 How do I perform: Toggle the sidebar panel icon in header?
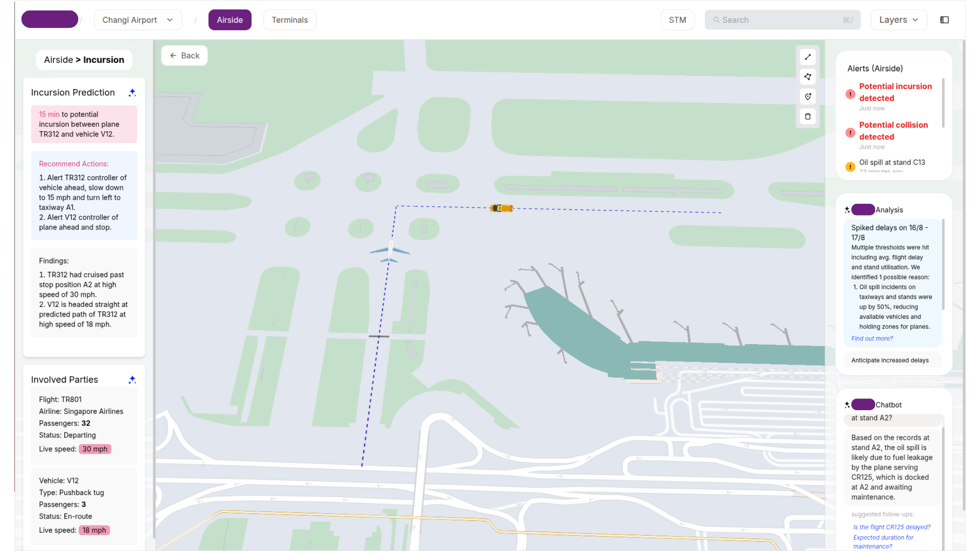tap(945, 20)
